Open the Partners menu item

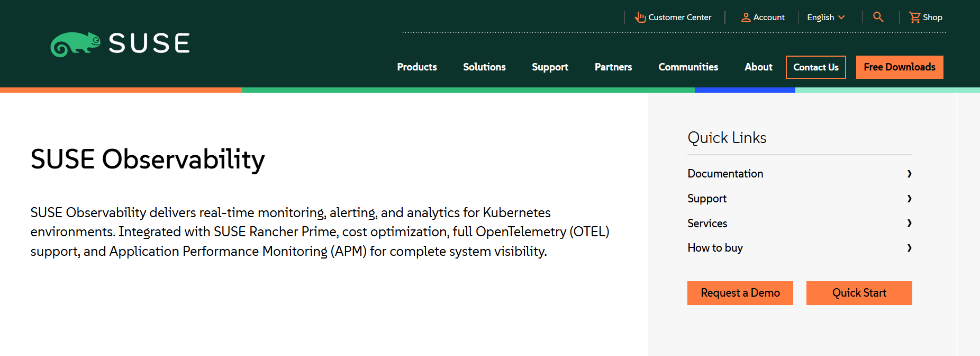click(x=613, y=67)
